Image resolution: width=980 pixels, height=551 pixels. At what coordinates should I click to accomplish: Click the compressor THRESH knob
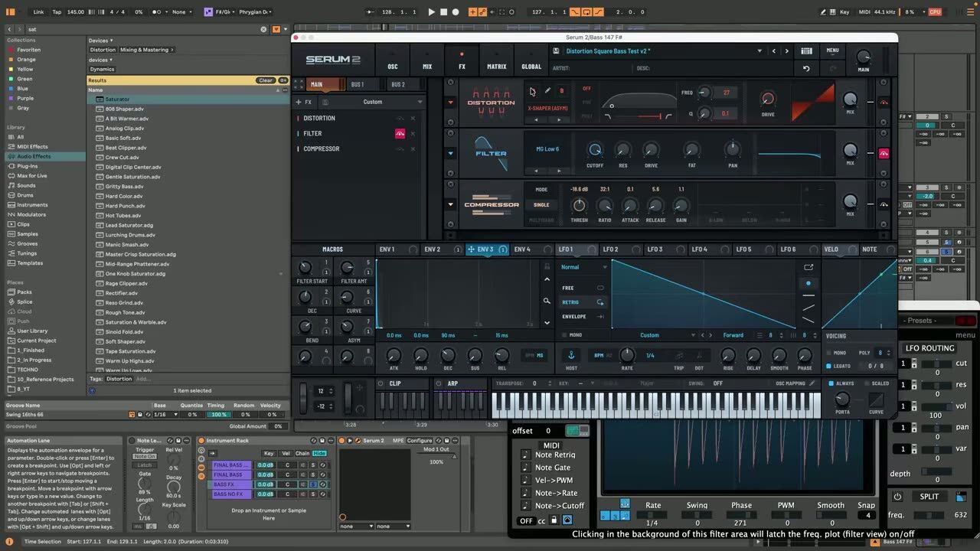pos(579,205)
